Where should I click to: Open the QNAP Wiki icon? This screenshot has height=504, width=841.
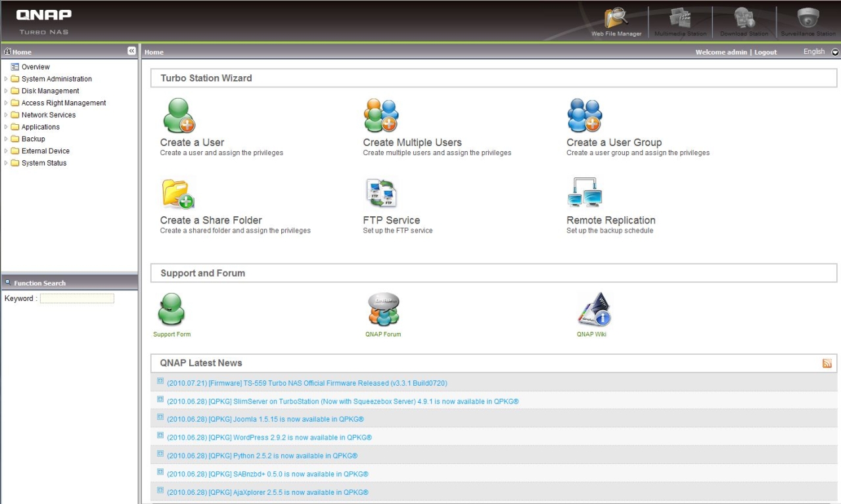pyautogui.click(x=595, y=309)
